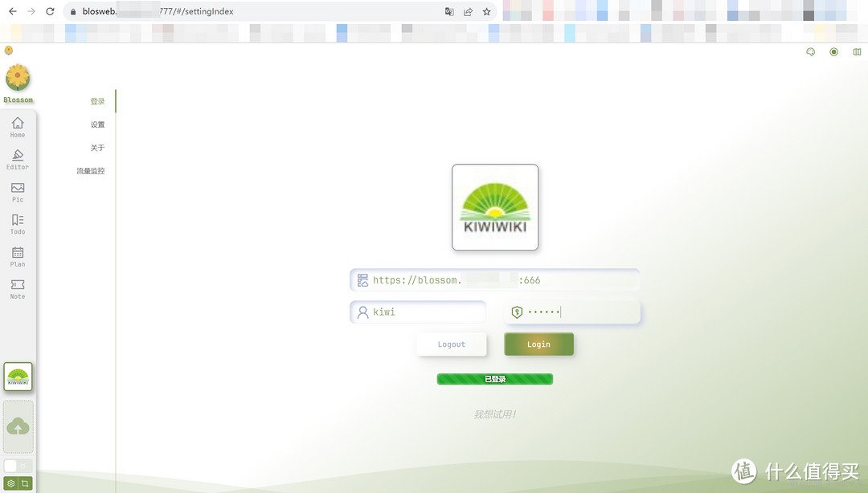The height and width of the screenshot is (493, 868).
Task: Select the 流量监控 settings tab
Action: (x=91, y=171)
